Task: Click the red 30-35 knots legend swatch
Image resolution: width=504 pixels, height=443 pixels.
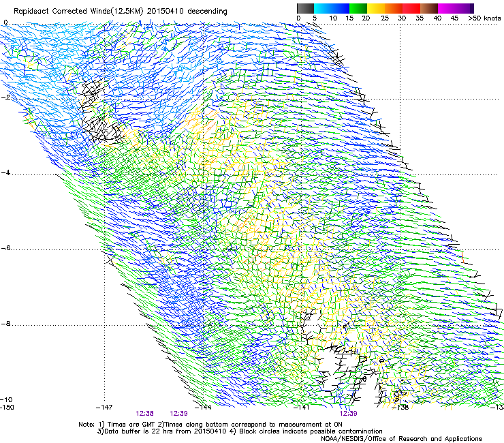Action: [411, 8]
